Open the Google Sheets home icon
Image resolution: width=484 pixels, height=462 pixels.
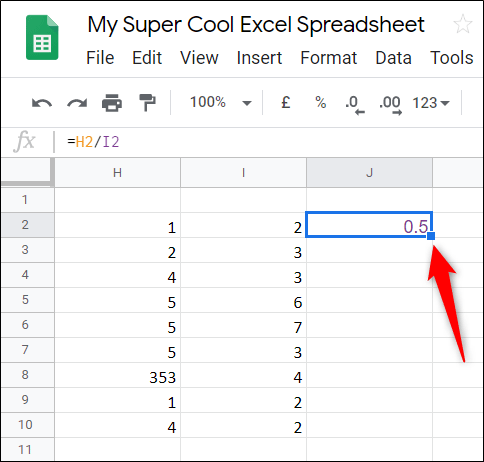coord(42,38)
